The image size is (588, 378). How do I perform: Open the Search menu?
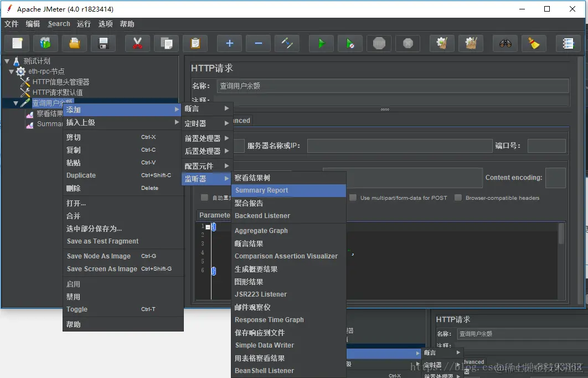coord(59,24)
